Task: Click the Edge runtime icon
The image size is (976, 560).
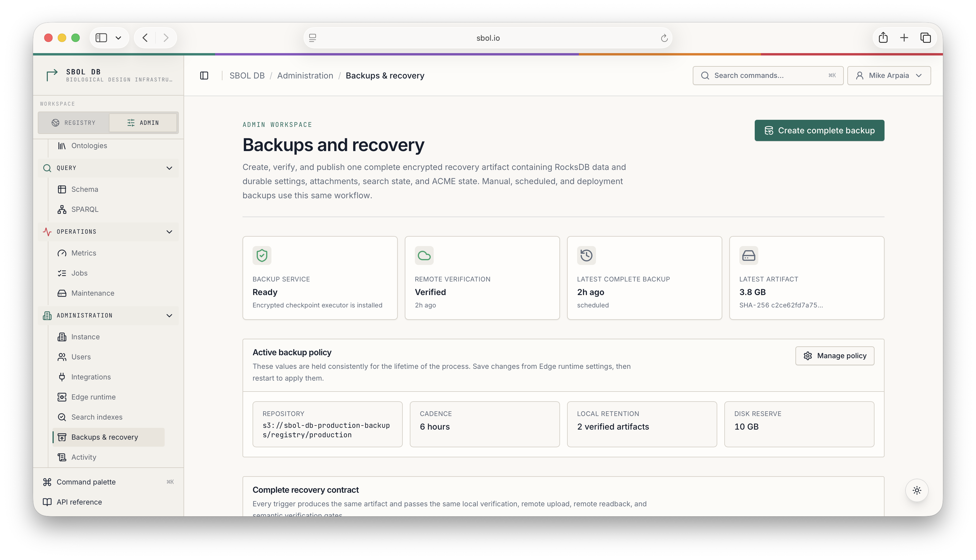Action: click(62, 397)
